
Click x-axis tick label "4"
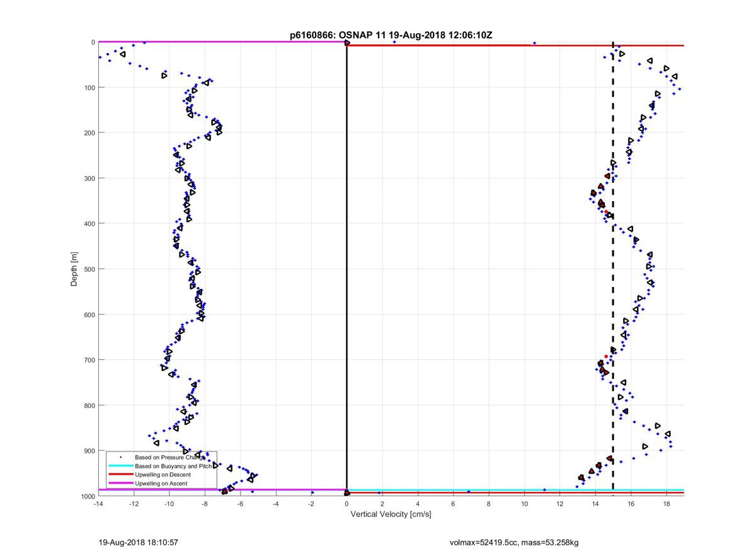click(418, 504)
